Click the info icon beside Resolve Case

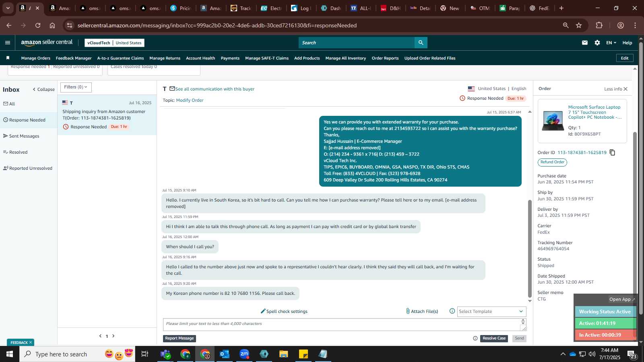pos(475,338)
